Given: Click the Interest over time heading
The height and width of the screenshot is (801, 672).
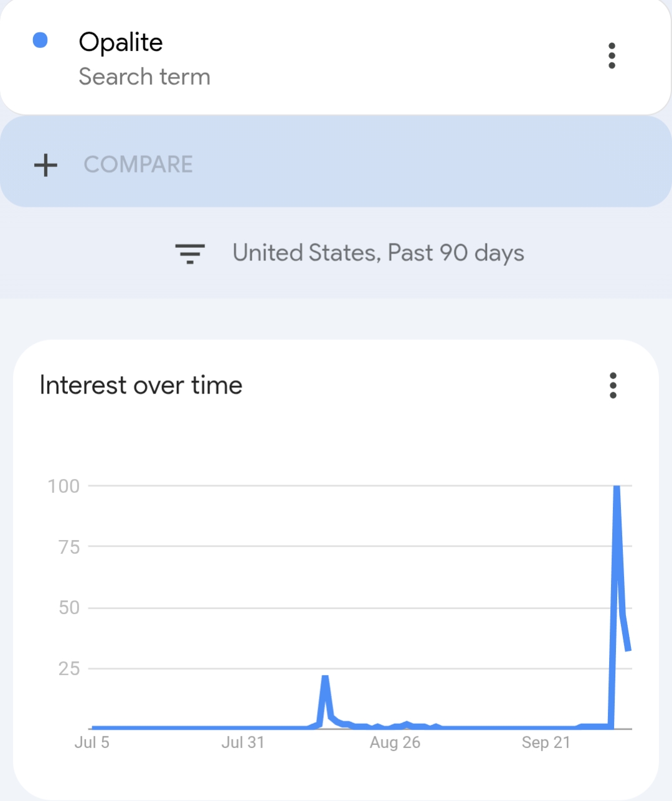Looking at the screenshot, I should [x=141, y=386].
